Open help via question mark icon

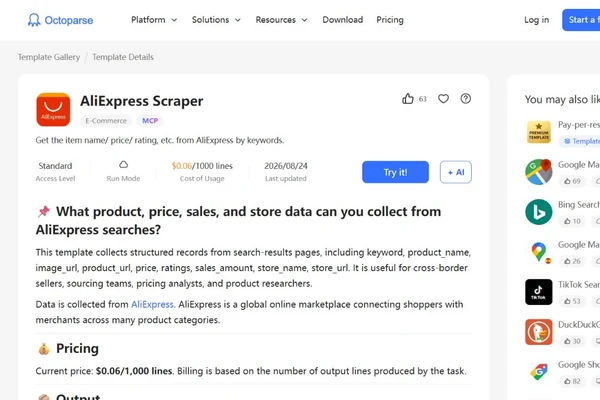point(466,99)
